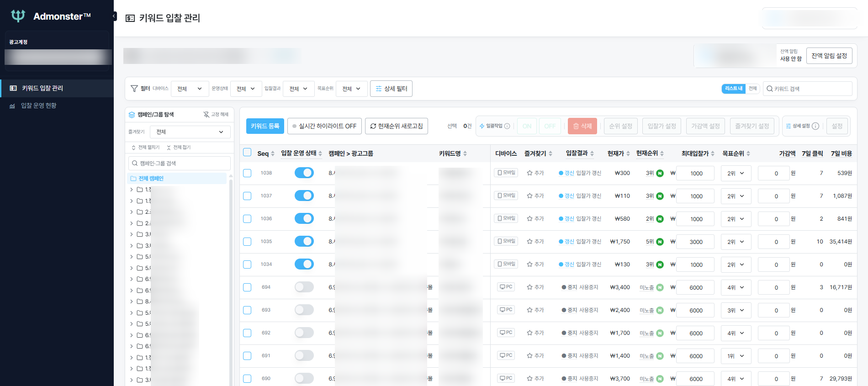Click the Naver N badge in row 1038
Image resolution: width=868 pixels, height=386 pixels.
(x=660, y=173)
